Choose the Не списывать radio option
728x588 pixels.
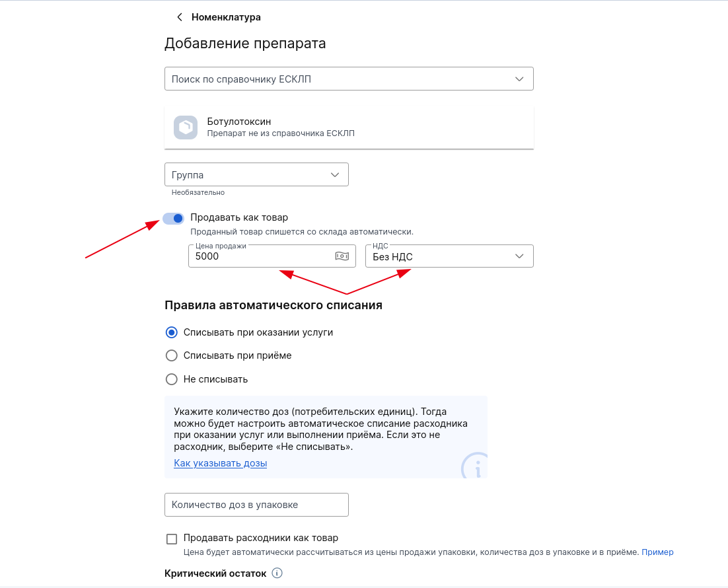(x=171, y=379)
